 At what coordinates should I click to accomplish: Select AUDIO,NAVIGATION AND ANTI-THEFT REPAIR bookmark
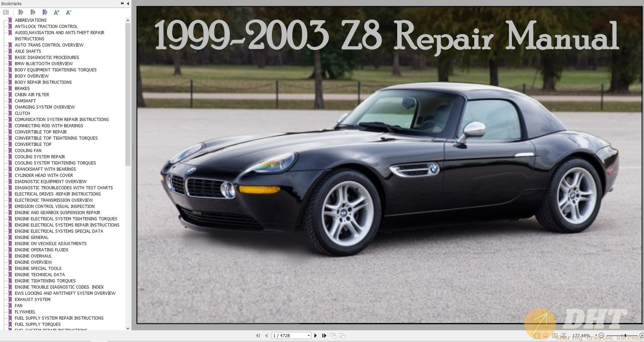(59, 36)
